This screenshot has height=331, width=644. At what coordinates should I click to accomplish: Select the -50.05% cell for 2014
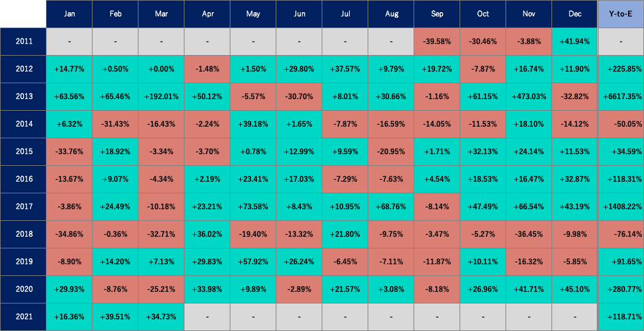coord(621,124)
